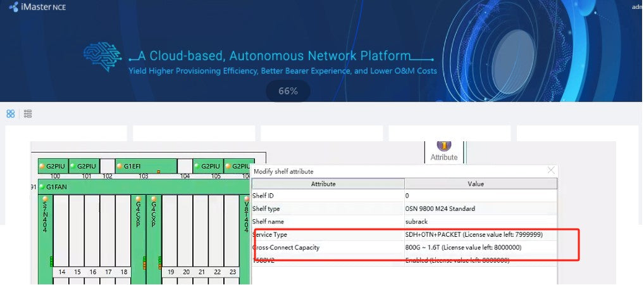644x285 pixels.
Task: Click the 66% loading progress indicator
Action: pos(288,91)
